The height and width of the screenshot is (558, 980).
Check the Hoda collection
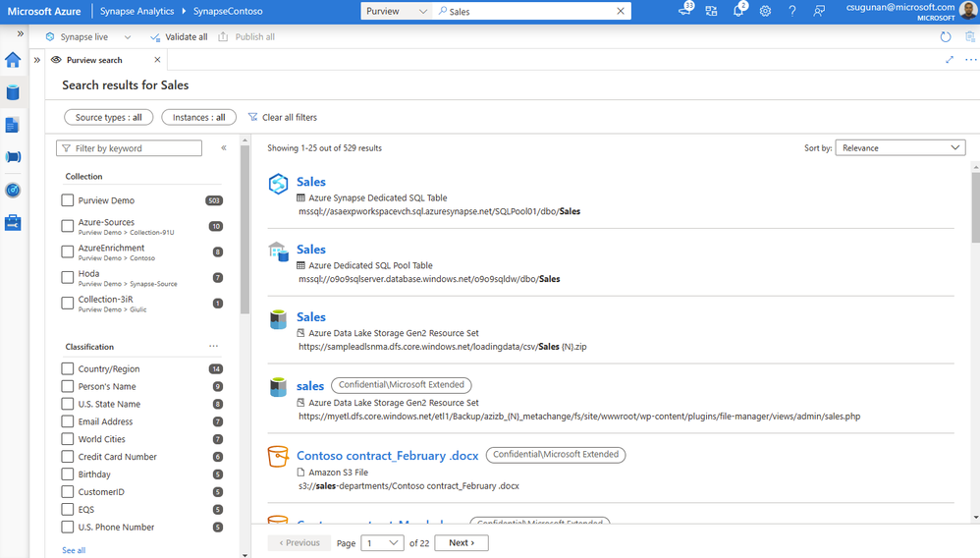(x=68, y=277)
